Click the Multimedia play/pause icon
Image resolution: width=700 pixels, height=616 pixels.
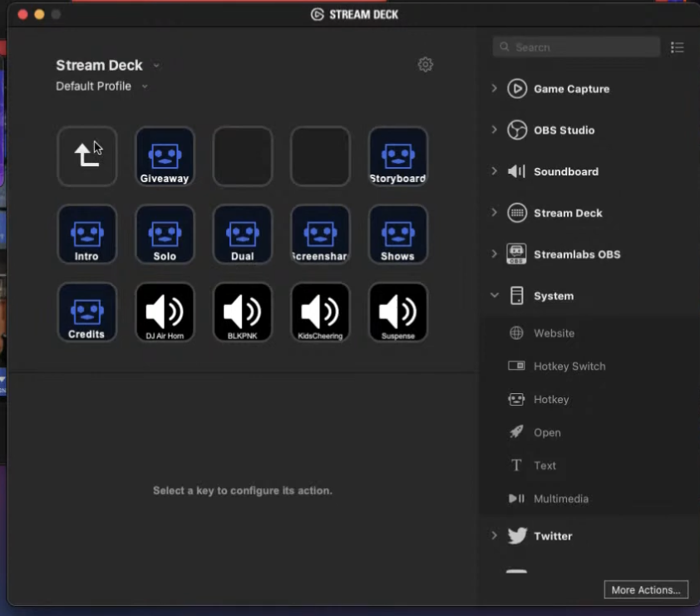[x=516, y=498]
